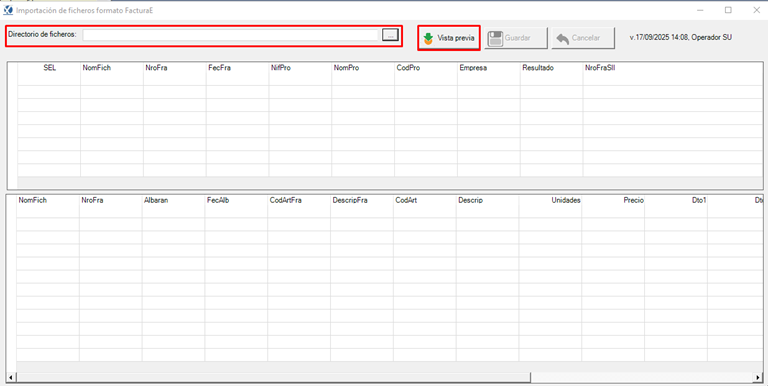Click the Resultado column header

pyautogui.click(x=552, y=68)
